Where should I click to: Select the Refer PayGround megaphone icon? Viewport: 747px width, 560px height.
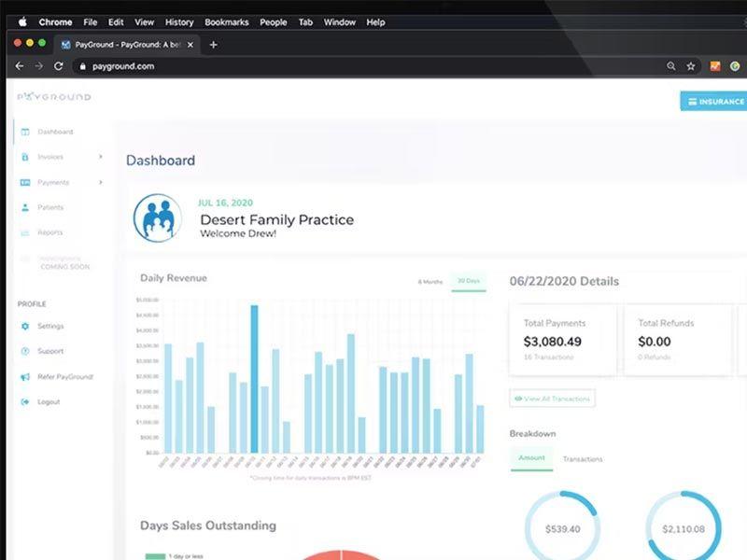click(25, 377)
